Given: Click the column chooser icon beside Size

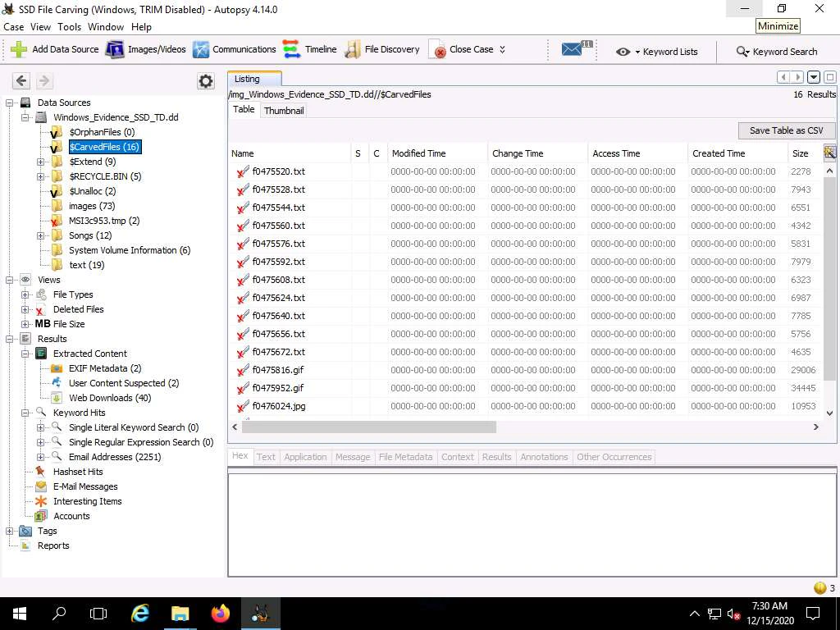Looking at the screenshot, I should coord(830,153).
